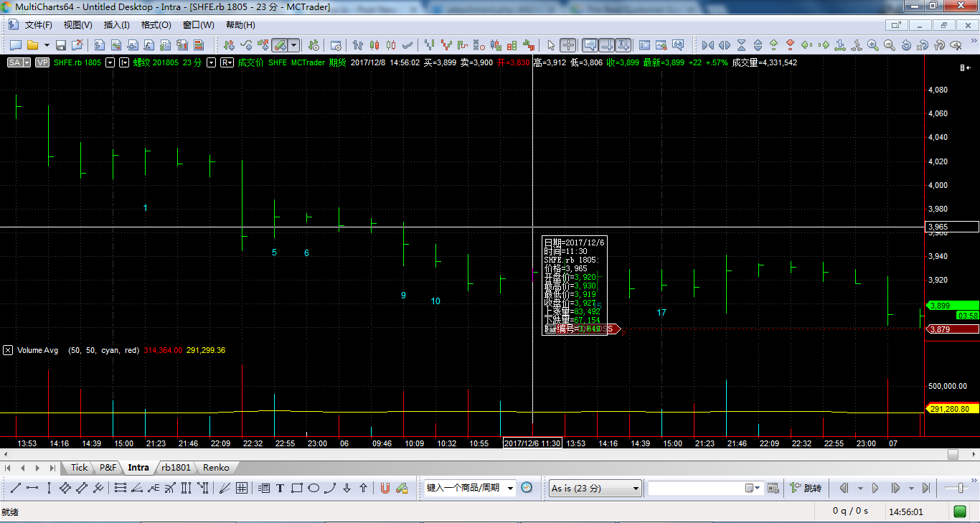Select the arc drawing tool
Image resolution: width=980 pixels, height=523 pixels.
pyautogui.click(x=330, y=489)
